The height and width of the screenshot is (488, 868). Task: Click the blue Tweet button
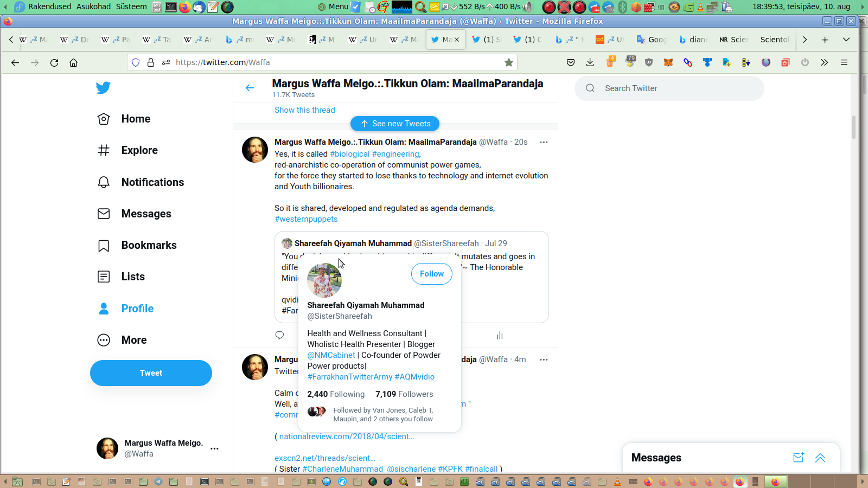151,373
